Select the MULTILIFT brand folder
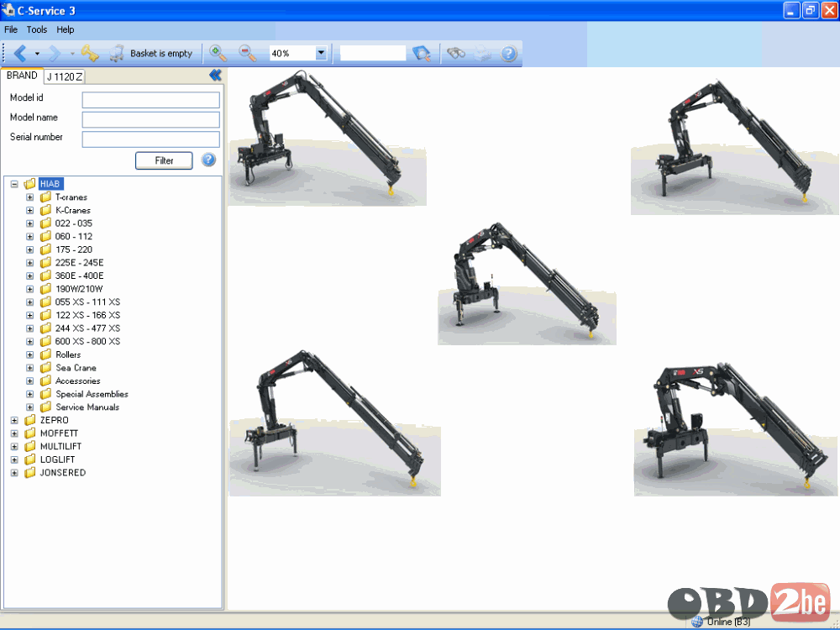The image size is (840, 630). tap(60, 446)
